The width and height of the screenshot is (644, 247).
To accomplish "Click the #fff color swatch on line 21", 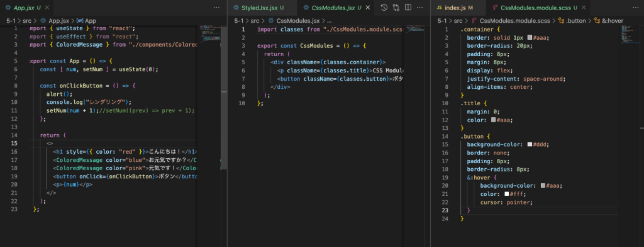I will [507, 194].
